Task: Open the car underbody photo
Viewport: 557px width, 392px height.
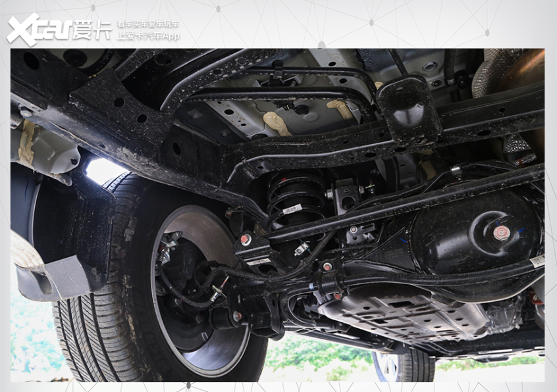Action: click(277, 215)
